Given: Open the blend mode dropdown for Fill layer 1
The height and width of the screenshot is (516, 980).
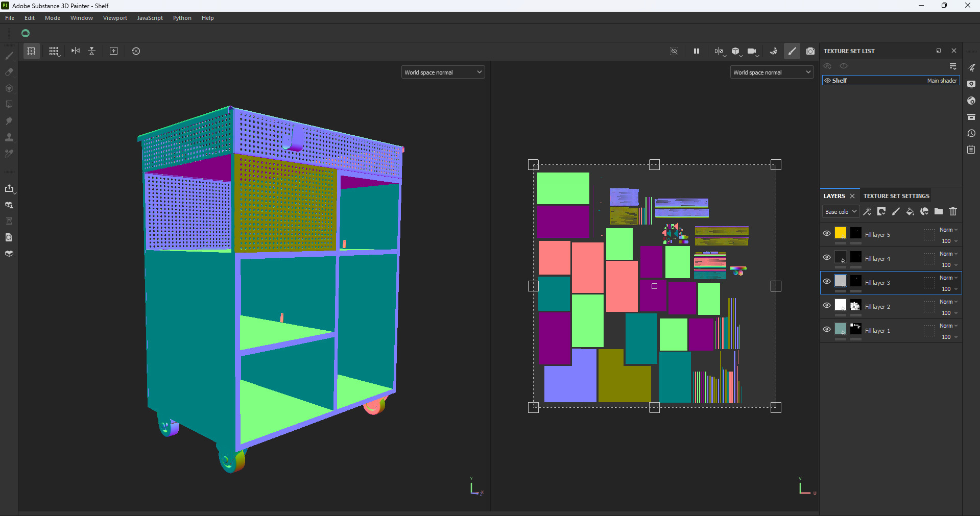Looking at the screenshot, I should 948,326.
